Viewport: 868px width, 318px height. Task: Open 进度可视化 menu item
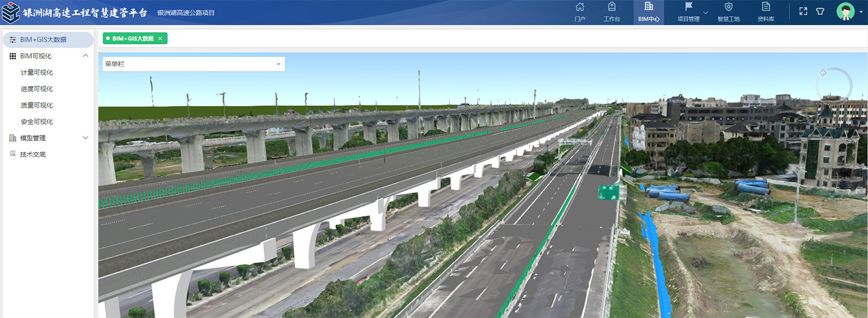tap(37, 89)
